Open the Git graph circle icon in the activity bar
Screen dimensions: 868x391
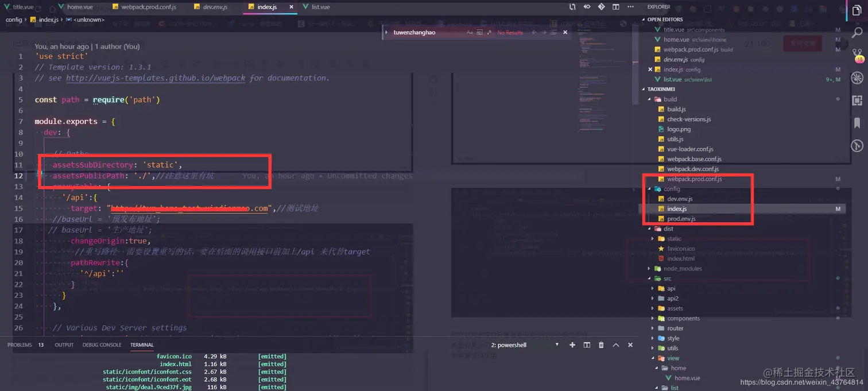click(x=857, y=146)
